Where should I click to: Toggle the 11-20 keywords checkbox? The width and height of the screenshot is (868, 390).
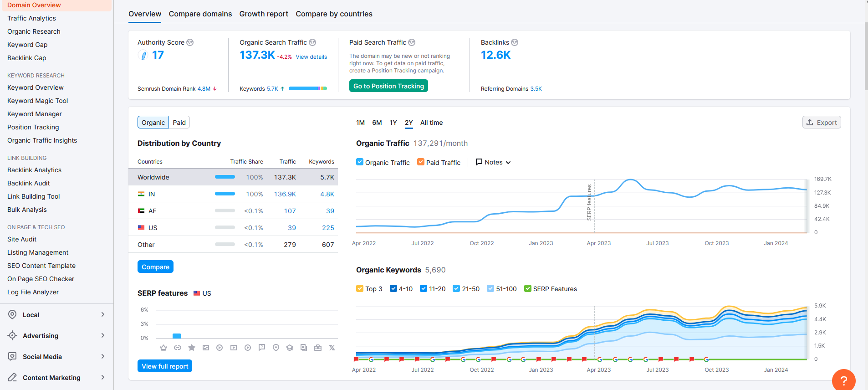pos(424,289)
